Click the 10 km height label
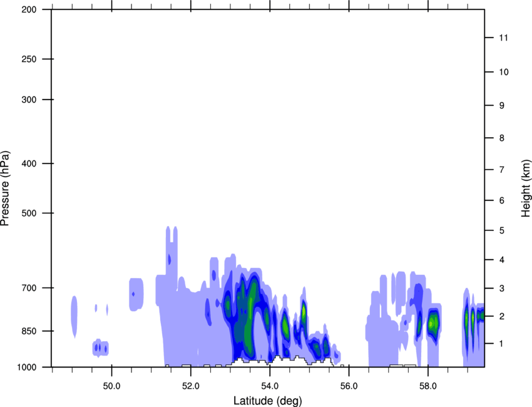 [504, 72]
